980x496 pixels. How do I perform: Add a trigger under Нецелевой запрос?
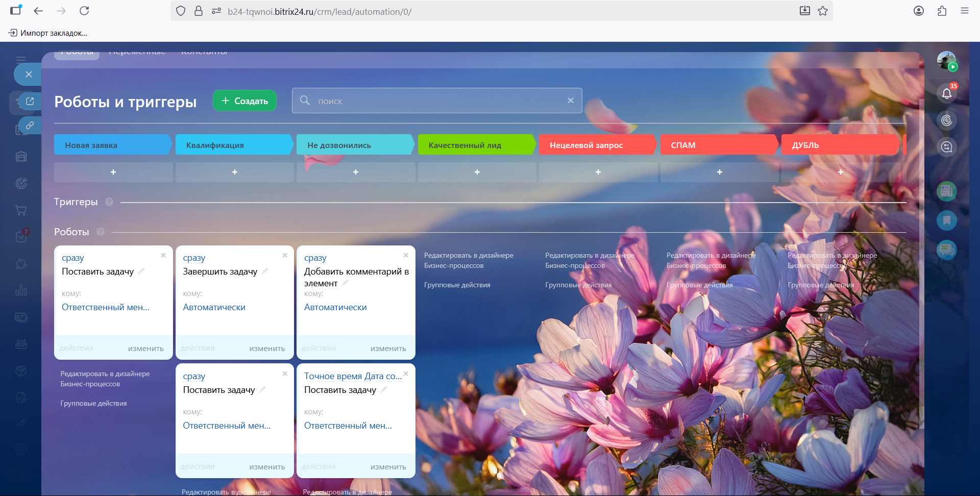click(x=598, y=172)
